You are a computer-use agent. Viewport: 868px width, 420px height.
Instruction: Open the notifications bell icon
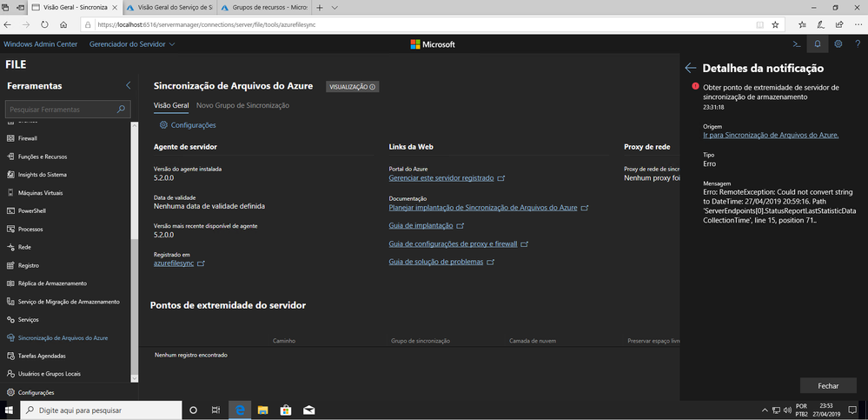point(818,44)
